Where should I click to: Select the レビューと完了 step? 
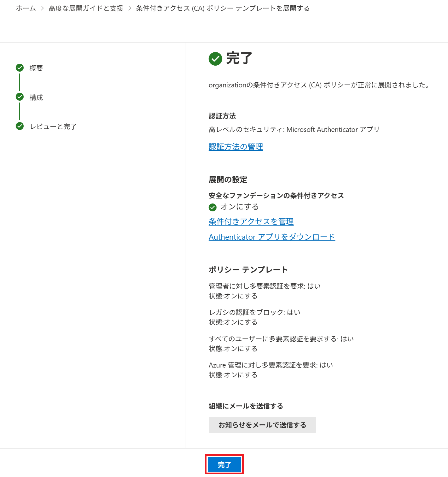click(53, 127)
